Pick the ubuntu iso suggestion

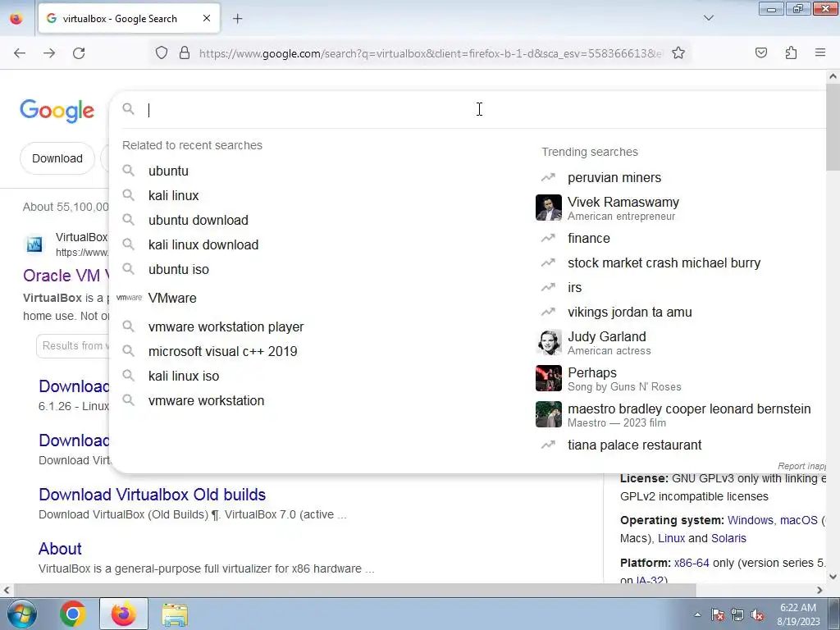(178, 269)
